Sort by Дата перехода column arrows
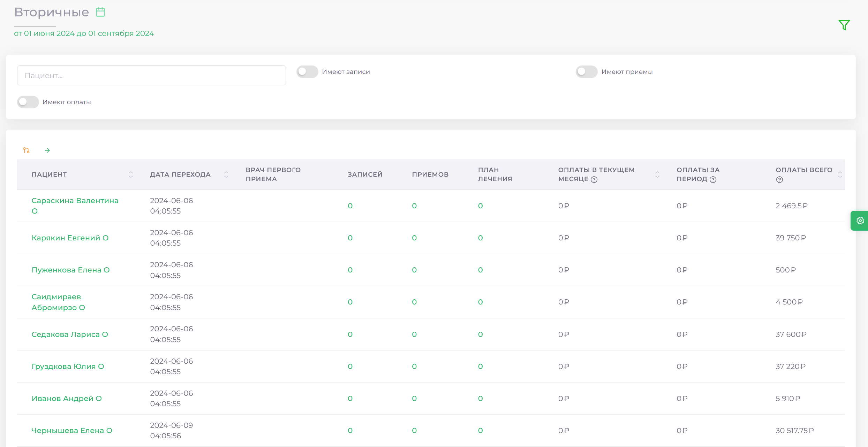 point(226,175)
